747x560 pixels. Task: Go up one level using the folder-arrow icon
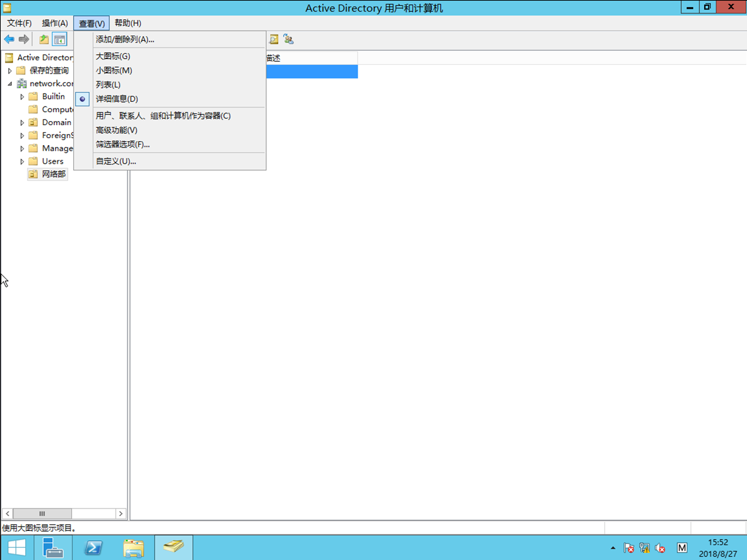[x=44, y=39]
